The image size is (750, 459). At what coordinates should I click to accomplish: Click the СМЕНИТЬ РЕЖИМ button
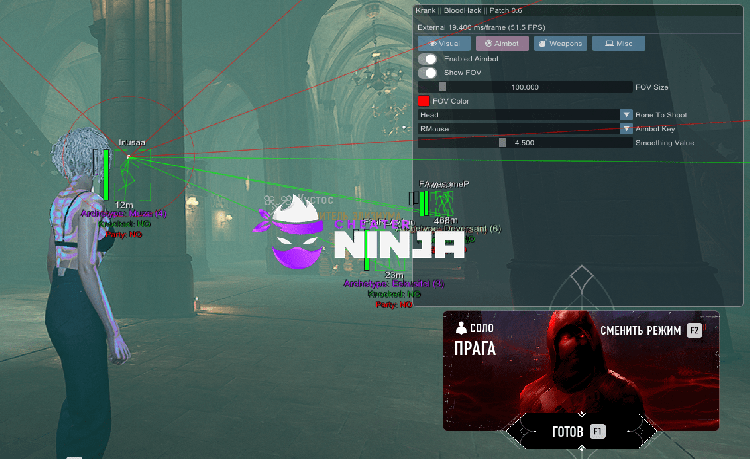[651, 330]
